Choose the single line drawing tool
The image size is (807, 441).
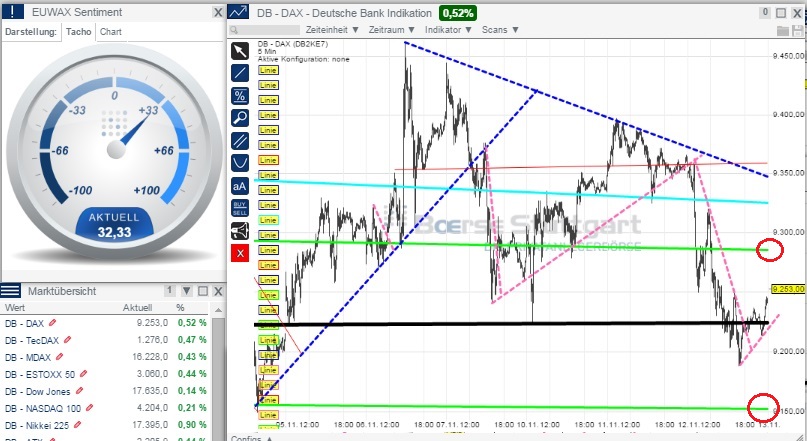[240, 73]
